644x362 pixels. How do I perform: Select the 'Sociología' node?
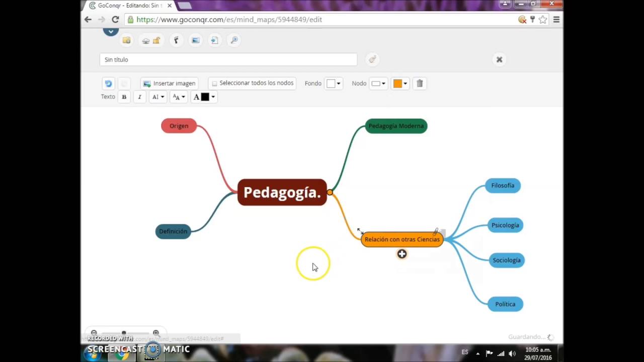(507, 260)
